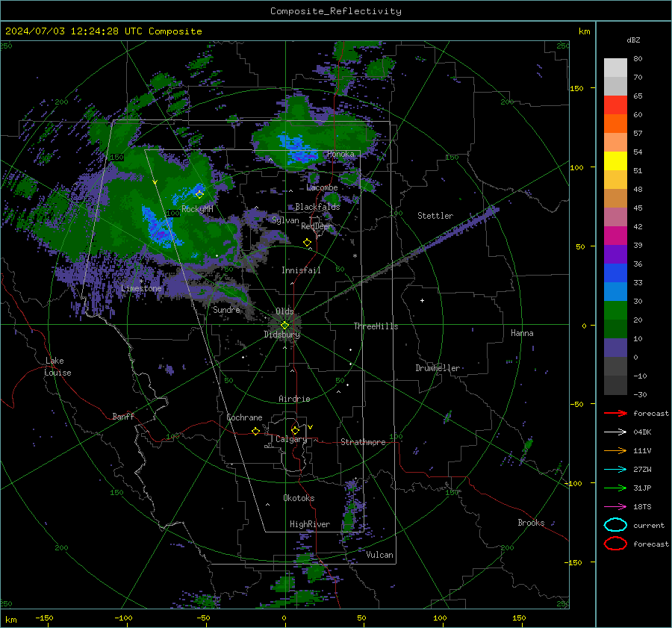Click the Drumheller city label

(438, 368)
